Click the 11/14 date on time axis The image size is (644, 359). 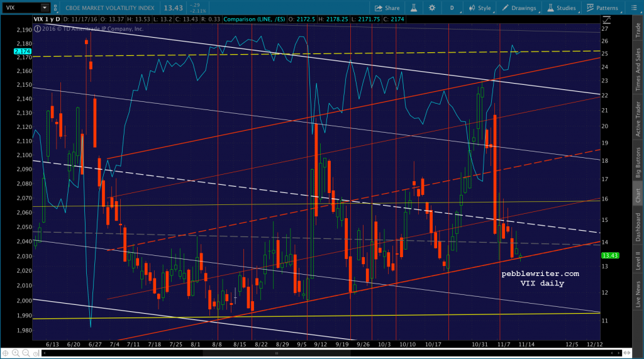(x=526, y=344)
